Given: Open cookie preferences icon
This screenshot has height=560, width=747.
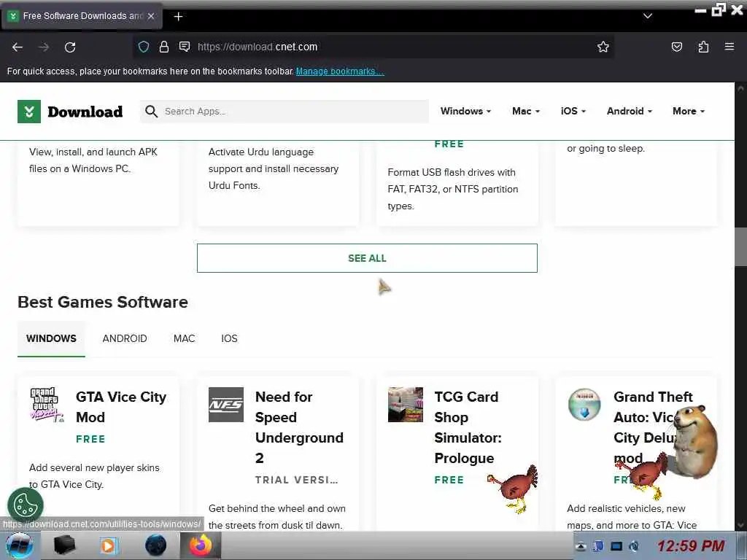Looking at the screenshot, I should [26, 505].
